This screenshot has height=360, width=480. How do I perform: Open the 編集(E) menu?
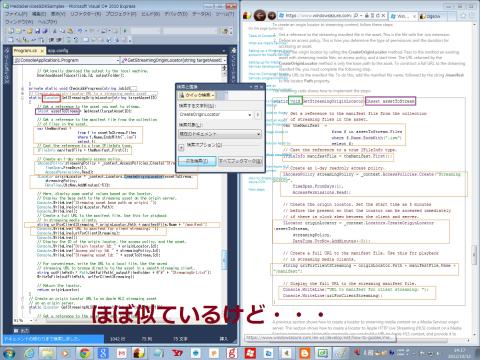click(39, 14)
